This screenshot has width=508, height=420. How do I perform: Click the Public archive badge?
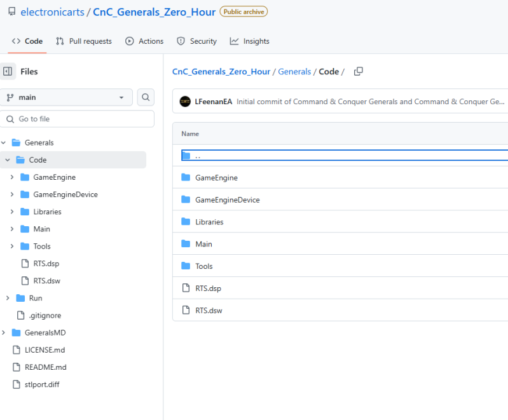[x=244, y=11]
